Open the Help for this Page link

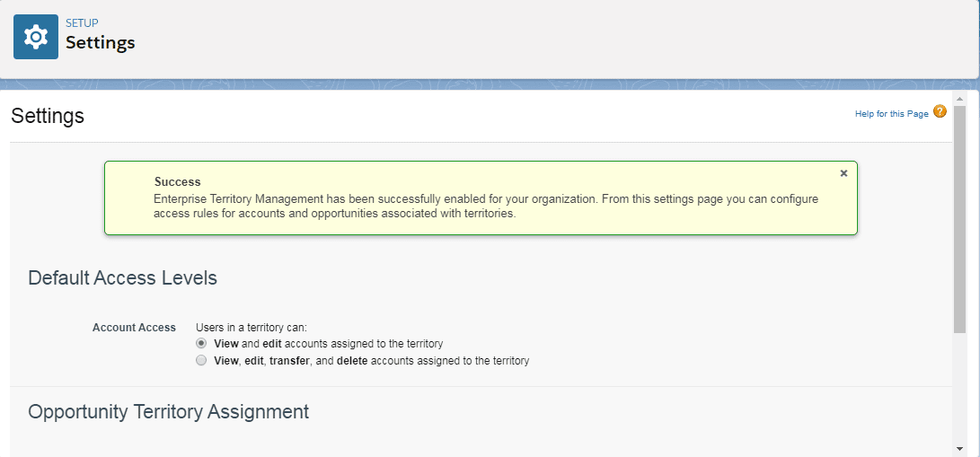click(x=892, y=114)
